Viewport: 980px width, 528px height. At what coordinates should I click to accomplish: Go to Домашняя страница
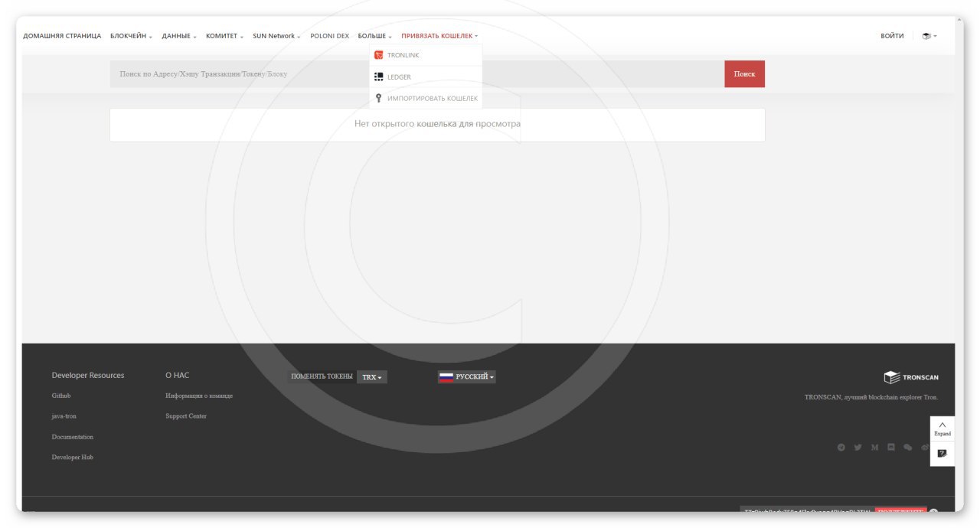tap(62, 36)
